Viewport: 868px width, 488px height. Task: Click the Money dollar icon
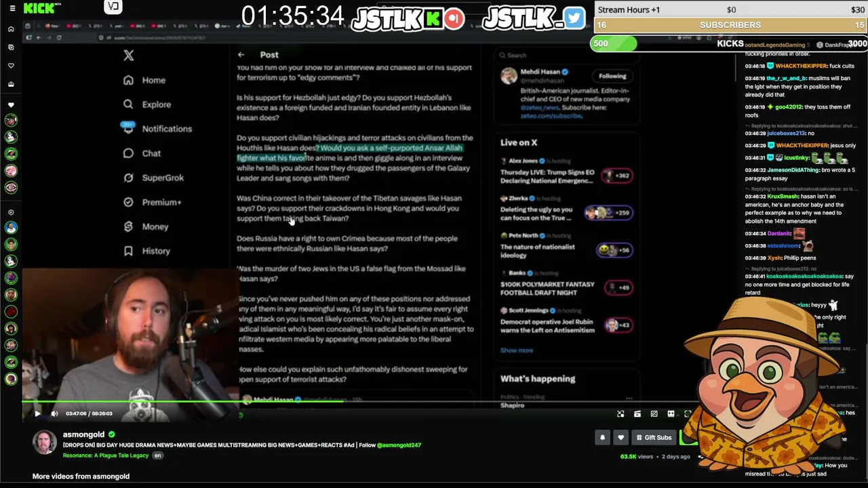[x=128, y=226]
